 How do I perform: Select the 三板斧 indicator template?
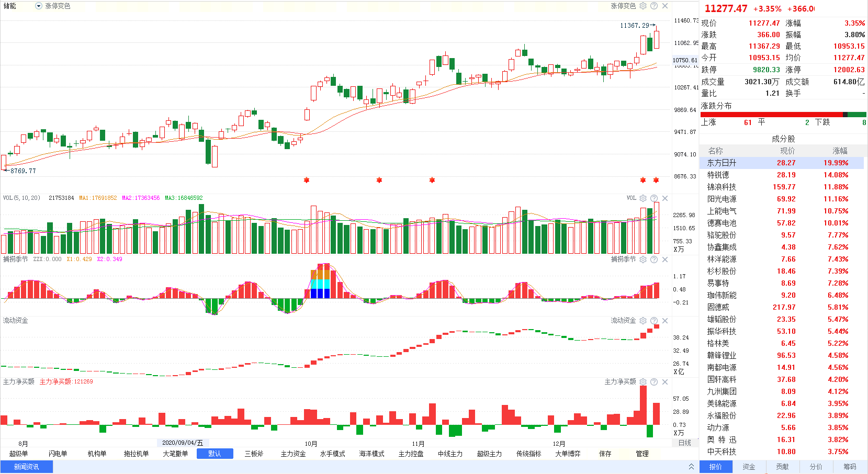click(254, 454)
